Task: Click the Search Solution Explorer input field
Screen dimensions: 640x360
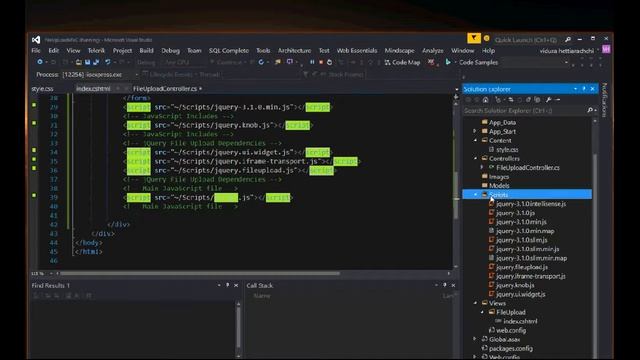Action: point(524,111)
